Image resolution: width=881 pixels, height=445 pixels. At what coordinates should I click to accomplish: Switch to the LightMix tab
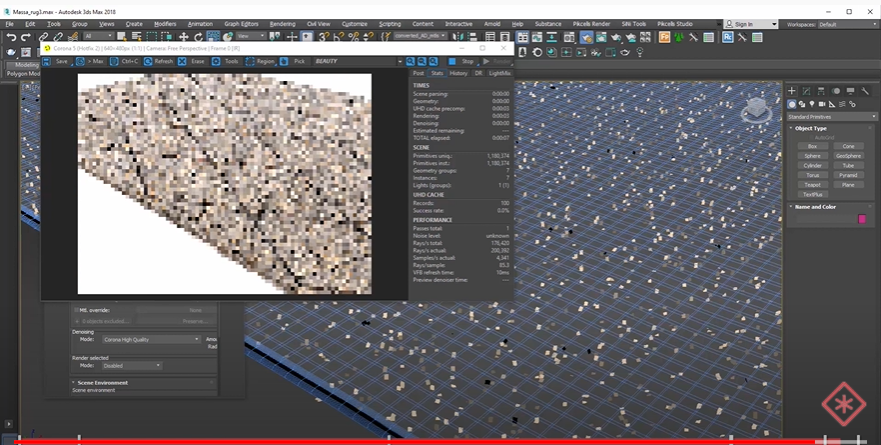(x=500, y=73)
